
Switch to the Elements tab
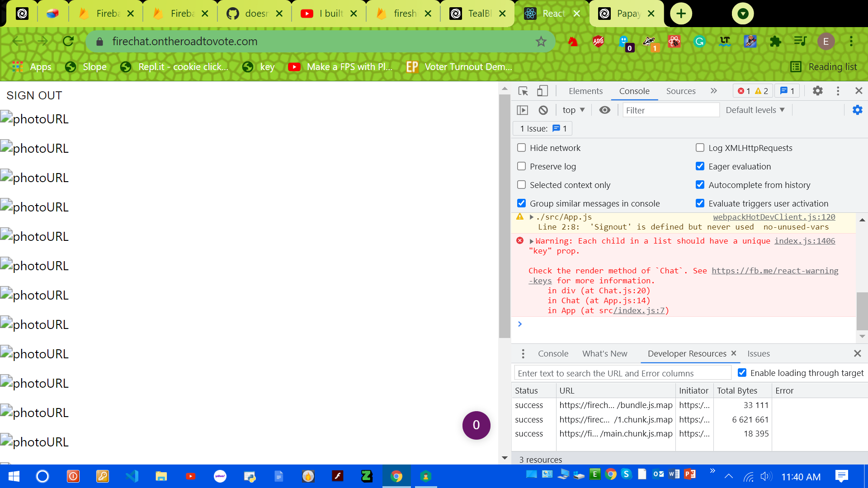tap(585, 91)
